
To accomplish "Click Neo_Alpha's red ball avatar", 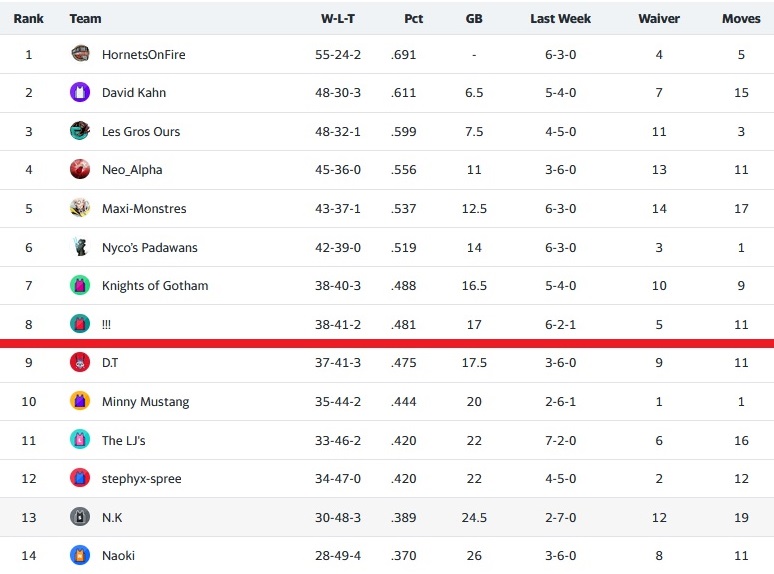I will pyautogui.click(x=80, y=169).
